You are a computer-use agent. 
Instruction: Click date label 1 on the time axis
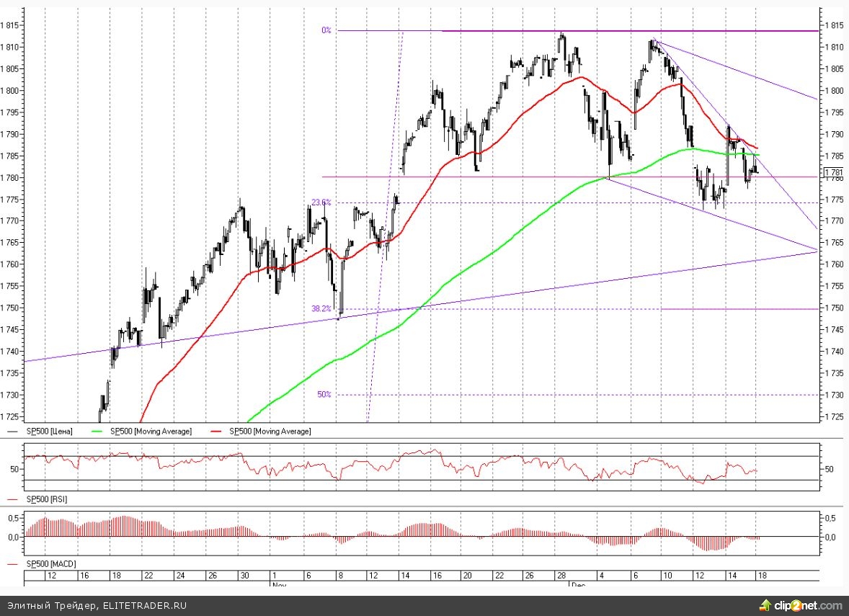[x=275, y=576]
